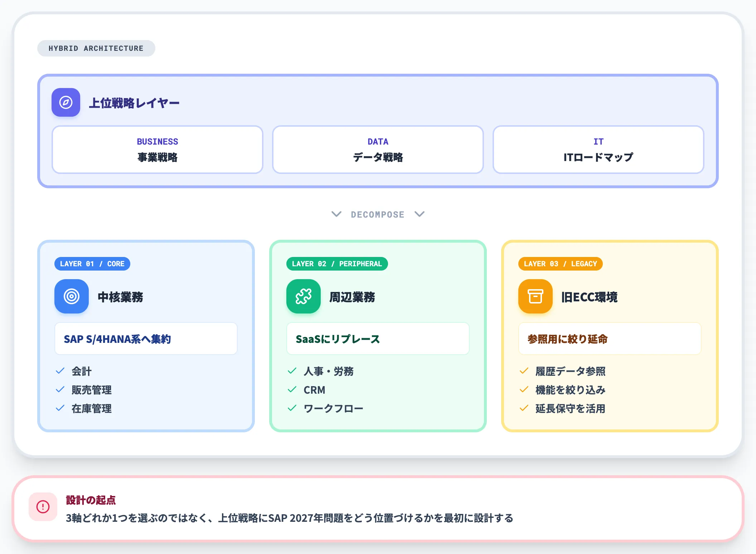Click the 参照用に絞り延命 box
Screen dimensions: 756x554
(x=610, y=339)
